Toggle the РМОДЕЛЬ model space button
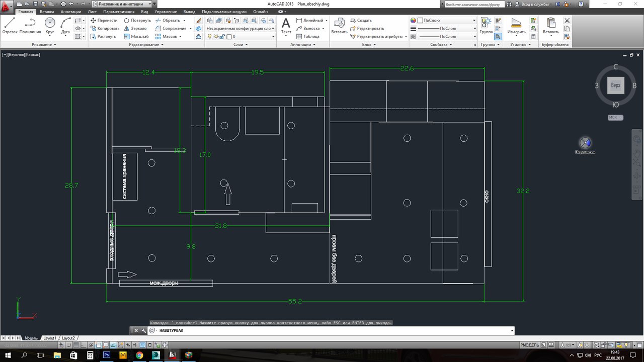 pos(530,345)
